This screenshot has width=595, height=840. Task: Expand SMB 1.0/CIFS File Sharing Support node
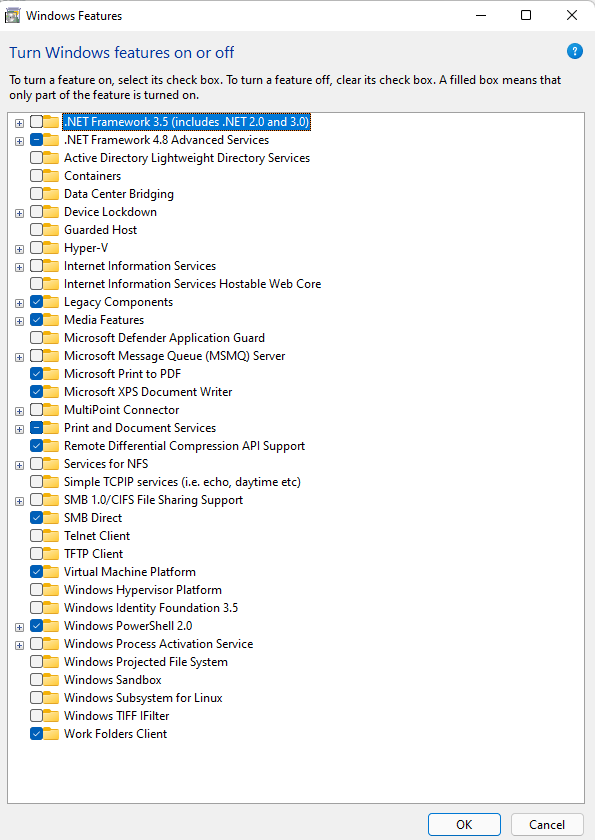(19, 501)
